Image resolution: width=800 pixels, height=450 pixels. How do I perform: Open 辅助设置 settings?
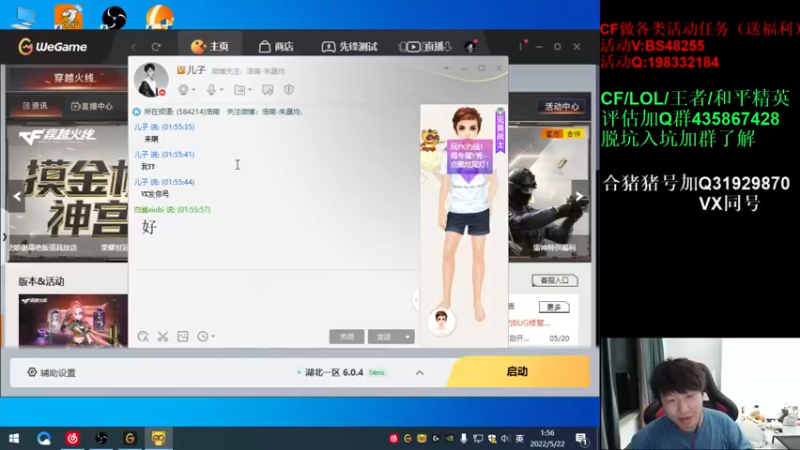pos(52,372)
